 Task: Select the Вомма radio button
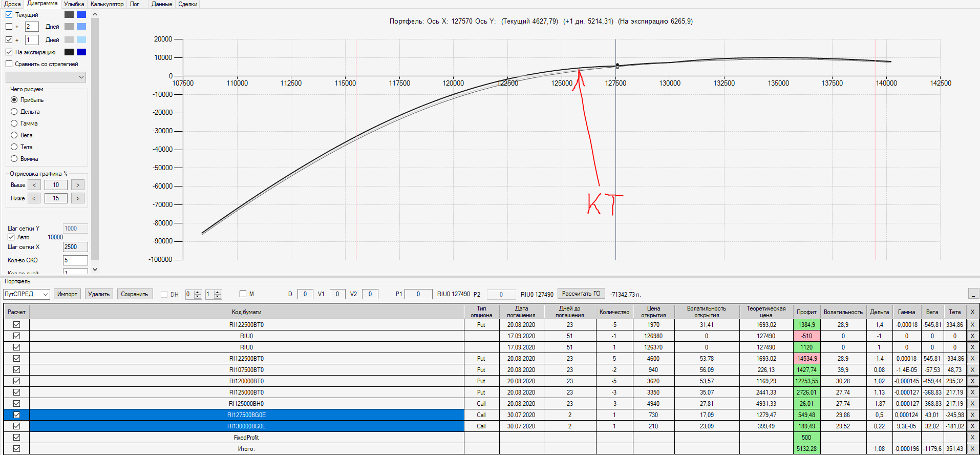coord(14,159)
